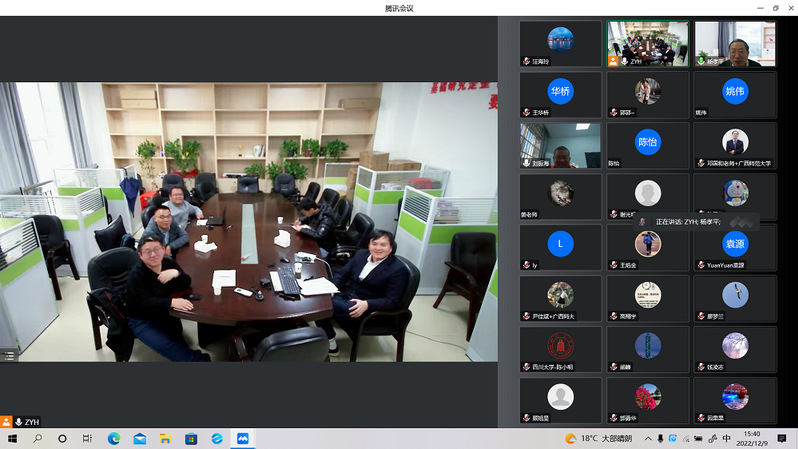The height and width of the screenshot is (449, 798).
Task: Open Tencent Meeting from the taskbar
Action: (x=242, y=438)
